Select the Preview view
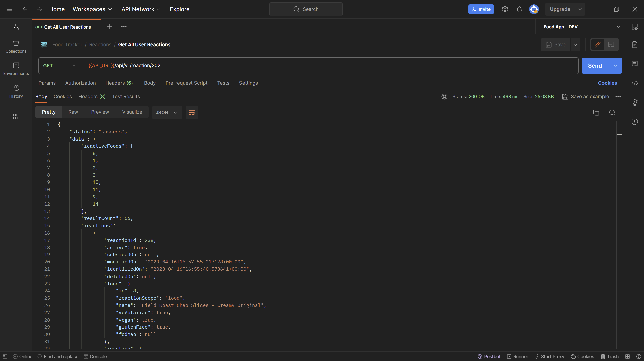Screen dimensions: 644x362 click(x=100, y=112)
